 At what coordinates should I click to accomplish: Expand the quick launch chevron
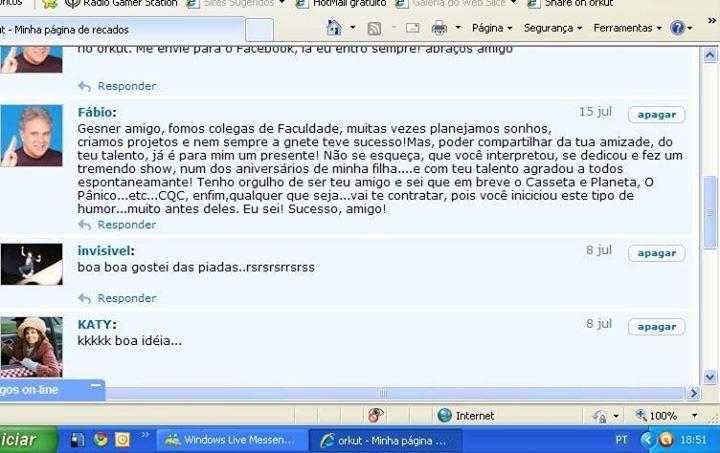click(145, 435)
